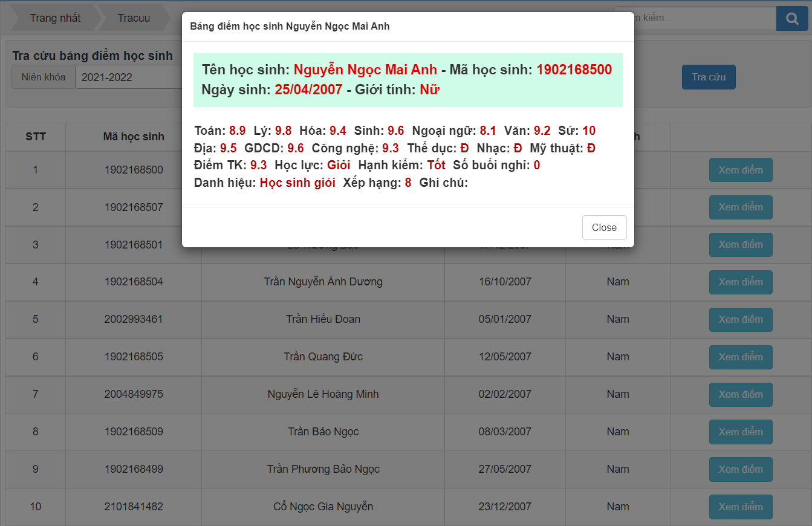Click the name Trần Phương Bảo Ngọc
The image size is (812, 526).
tap(323, 469)
